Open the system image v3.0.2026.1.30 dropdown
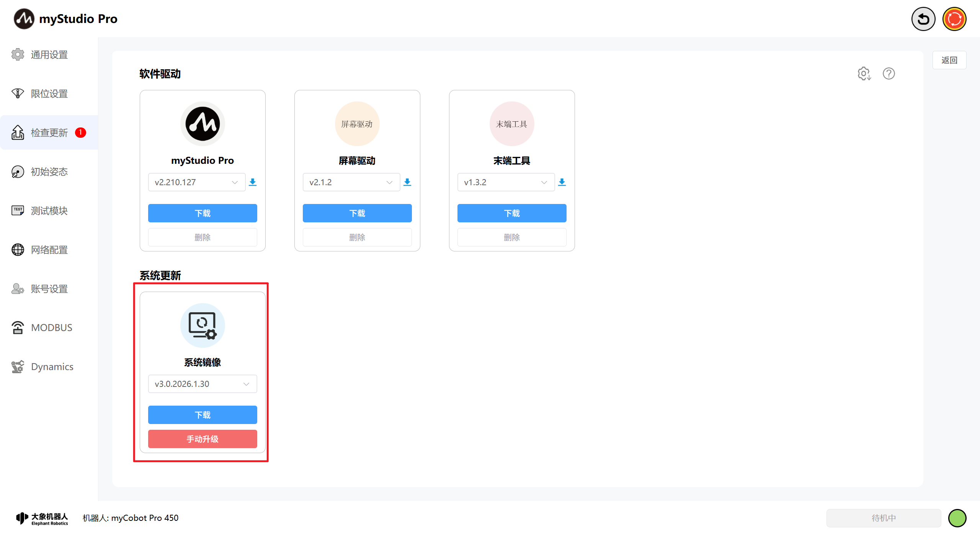This screenshot has height=535, width=980. pos(203,384)
